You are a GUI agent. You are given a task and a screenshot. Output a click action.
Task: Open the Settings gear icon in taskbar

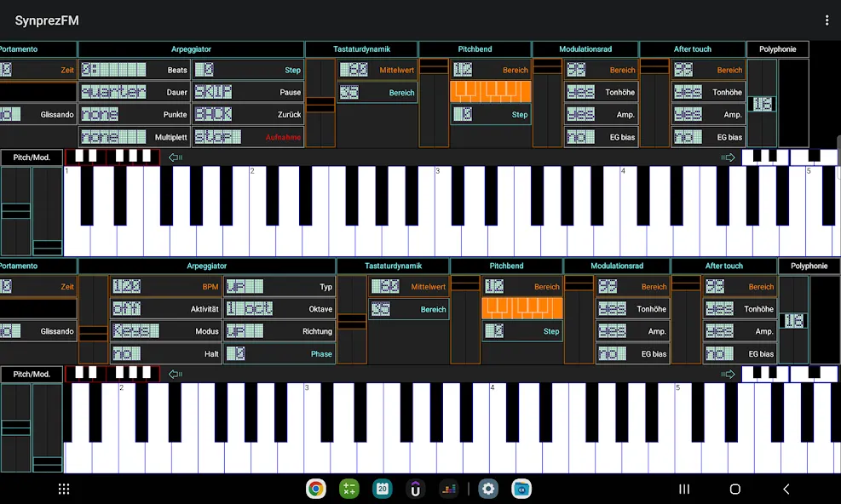488,489
